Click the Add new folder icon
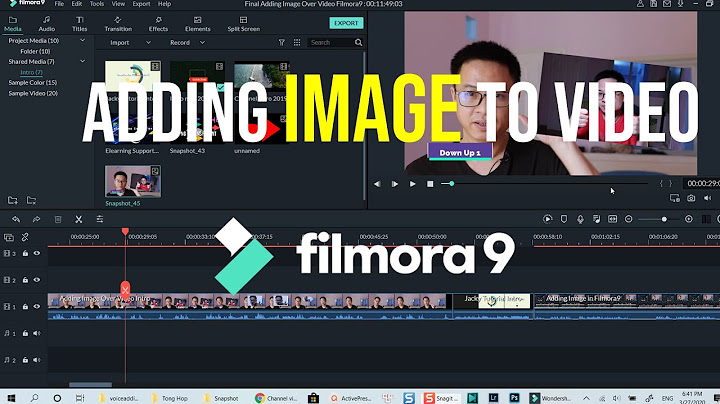The height and width of the screenshot is (404, 720). [x=13, y=200]
